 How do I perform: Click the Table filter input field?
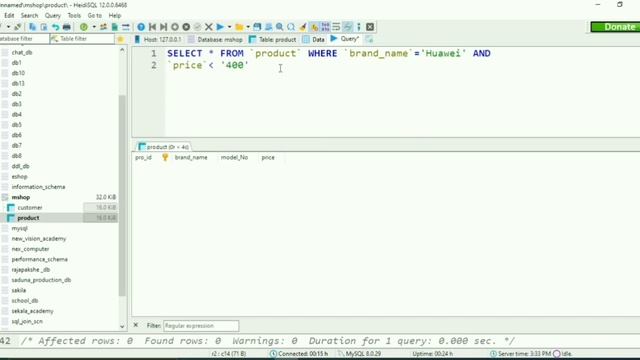[82, 39]
